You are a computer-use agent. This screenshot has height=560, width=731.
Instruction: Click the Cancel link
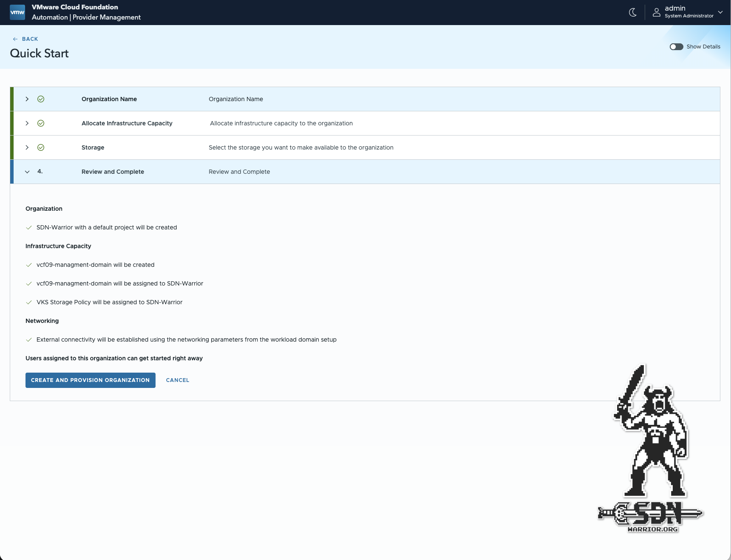pyautogui.click(x=177, y=380)
